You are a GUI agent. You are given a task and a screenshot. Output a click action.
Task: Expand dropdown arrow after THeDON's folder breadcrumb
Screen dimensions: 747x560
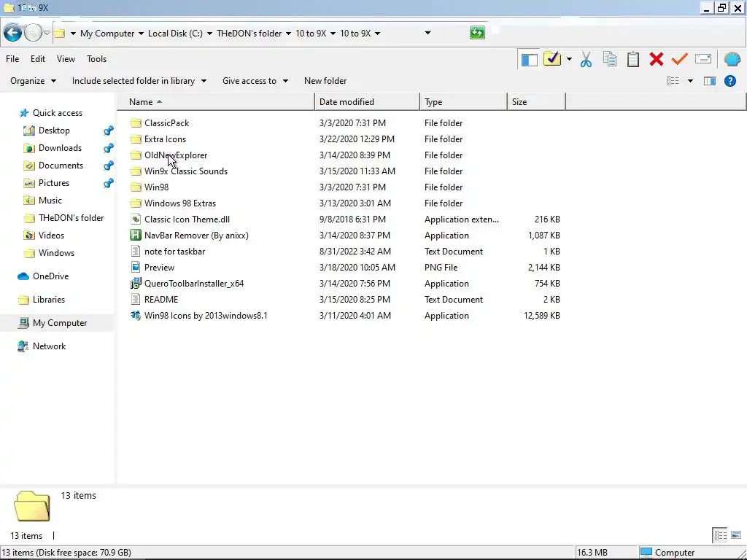pos(288,34)
